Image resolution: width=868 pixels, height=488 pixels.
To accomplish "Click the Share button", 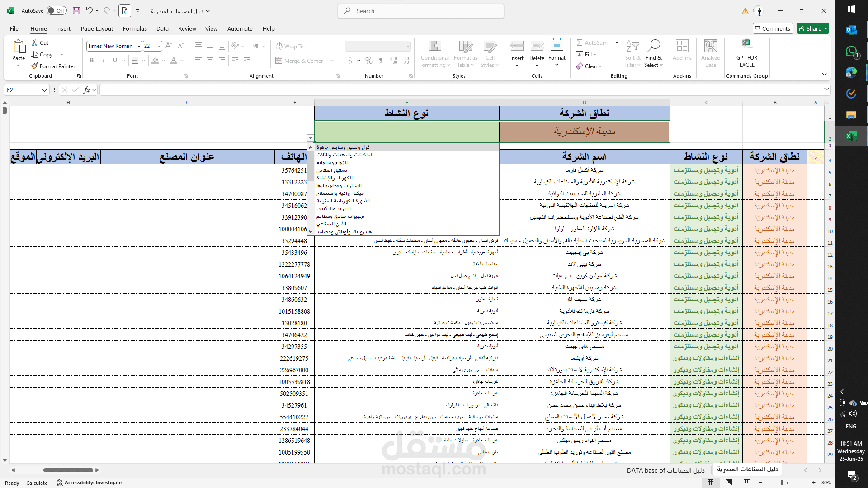I will click(813, 28).
